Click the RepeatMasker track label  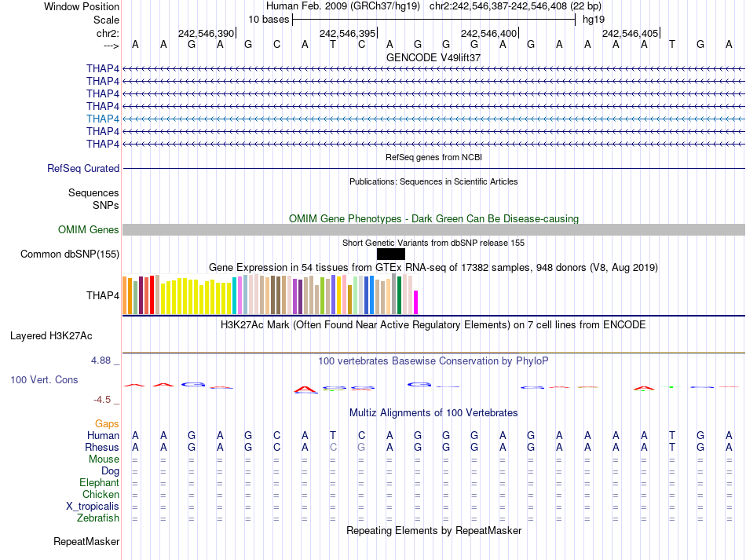pos(86,542)
